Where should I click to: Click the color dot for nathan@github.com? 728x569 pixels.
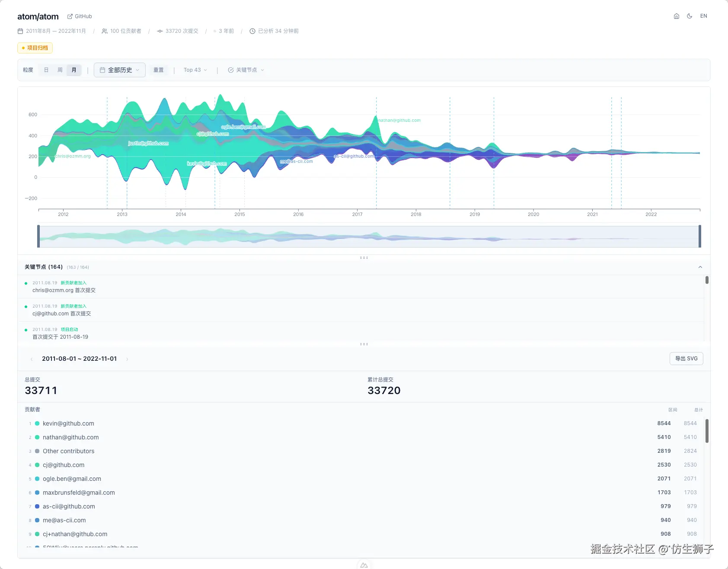point(37,437)
